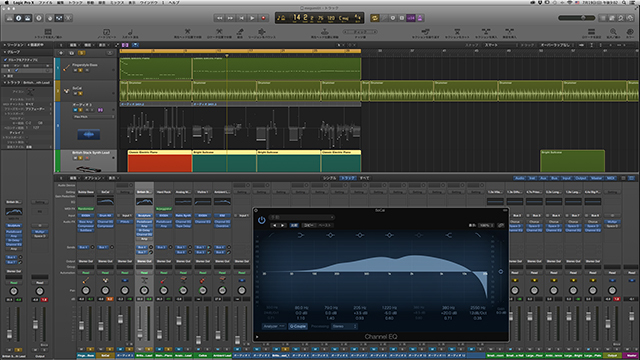This screenshot has width=640, height=360.
Task: Toggle the yellow Cycle mode button
Action: pos(375,18)
